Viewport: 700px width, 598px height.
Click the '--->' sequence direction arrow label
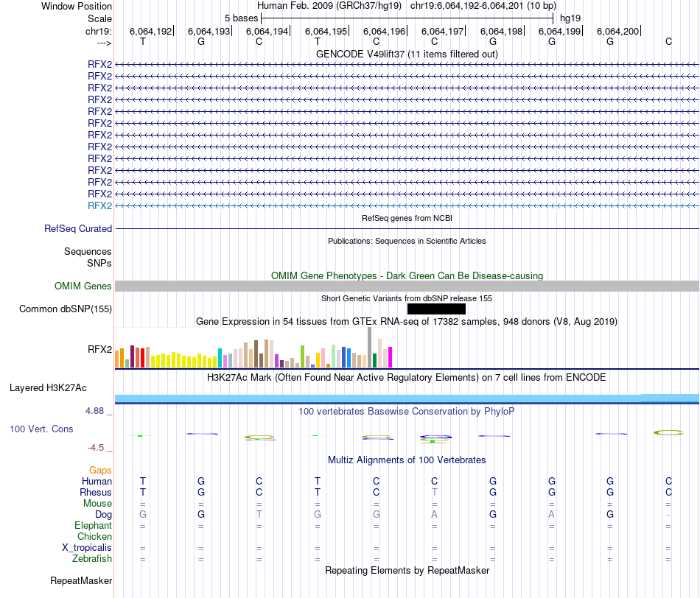104,43
